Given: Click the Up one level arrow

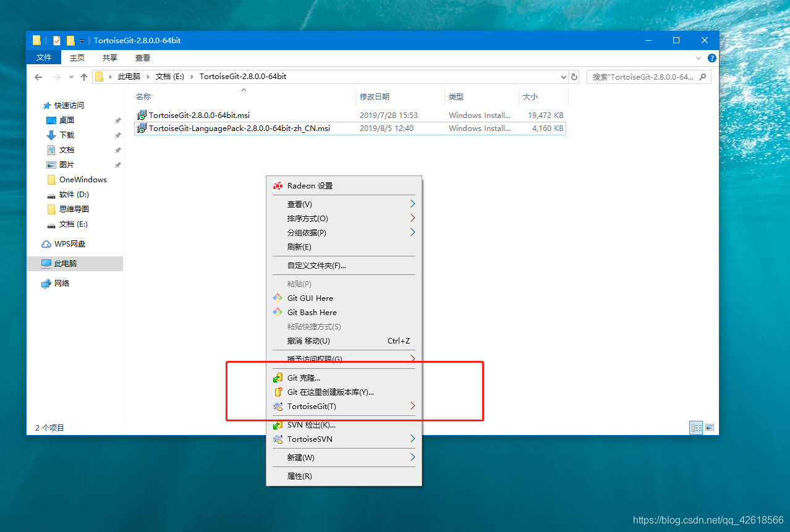Looking at the screenshot, I should coord(84,77).
